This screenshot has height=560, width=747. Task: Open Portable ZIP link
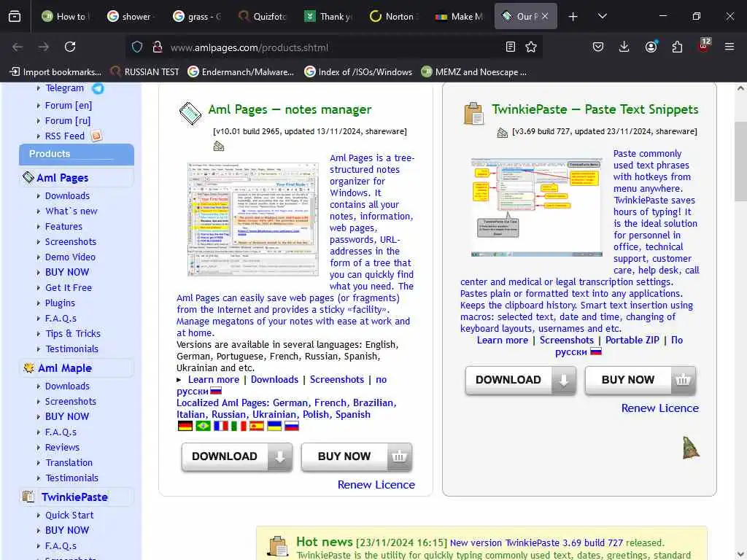(632, 340)
